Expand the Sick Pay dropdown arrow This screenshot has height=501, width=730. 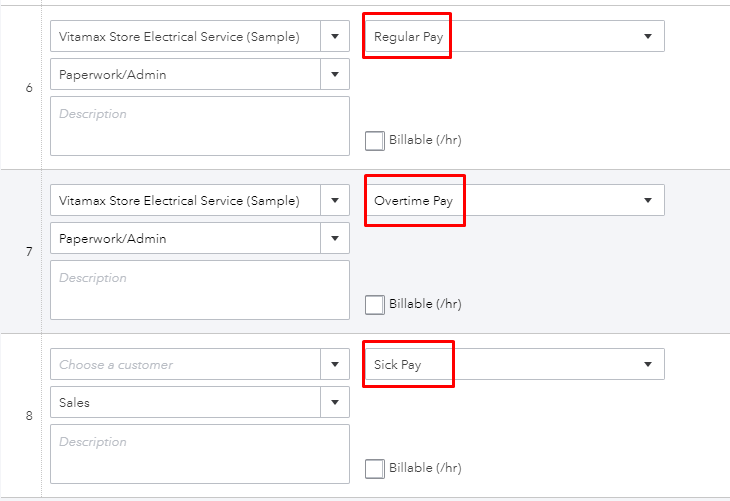tap(648, 364)
